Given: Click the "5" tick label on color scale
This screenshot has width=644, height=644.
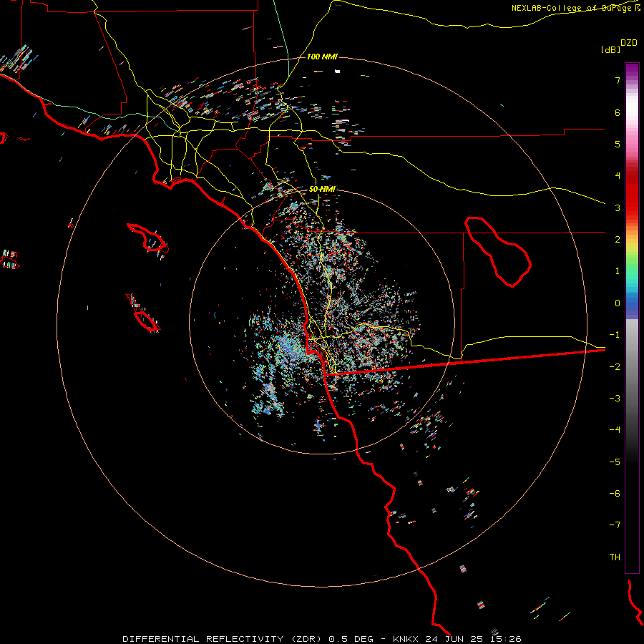Looking at the screenshot, I should pos(618,144).
